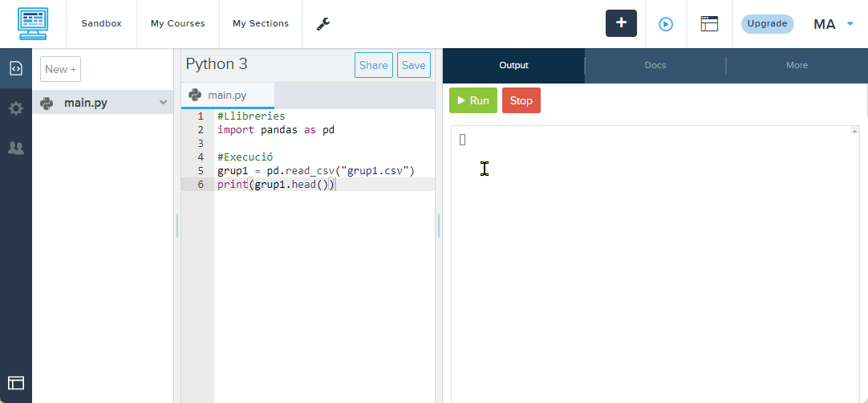
Task: Select the code files sidebar icon
Action: [x=16, y=69]
